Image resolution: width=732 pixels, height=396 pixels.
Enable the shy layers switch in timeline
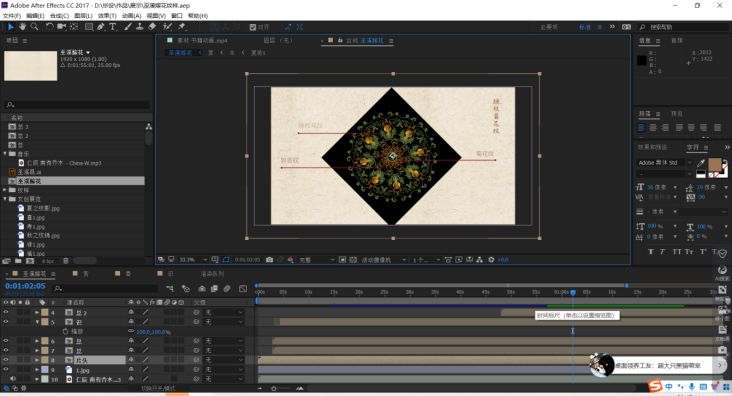pos(202,289)
